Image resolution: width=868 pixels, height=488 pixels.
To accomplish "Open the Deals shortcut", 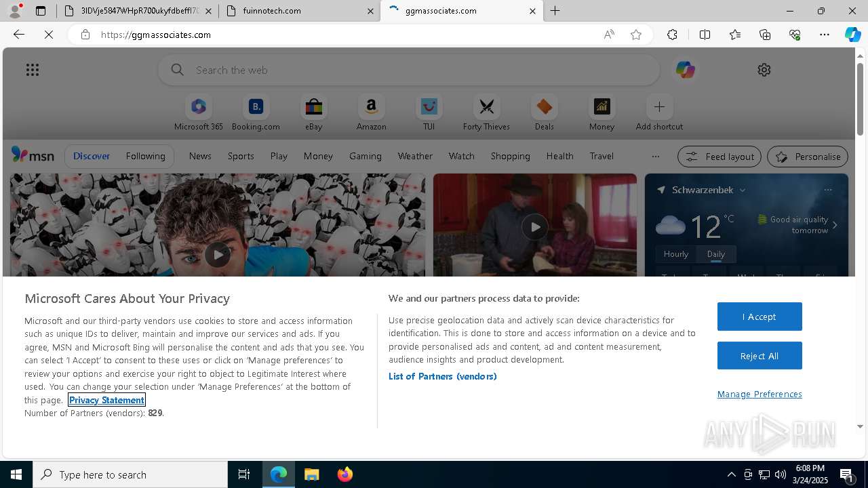I will pyautogui.click(x=544, y=113).
